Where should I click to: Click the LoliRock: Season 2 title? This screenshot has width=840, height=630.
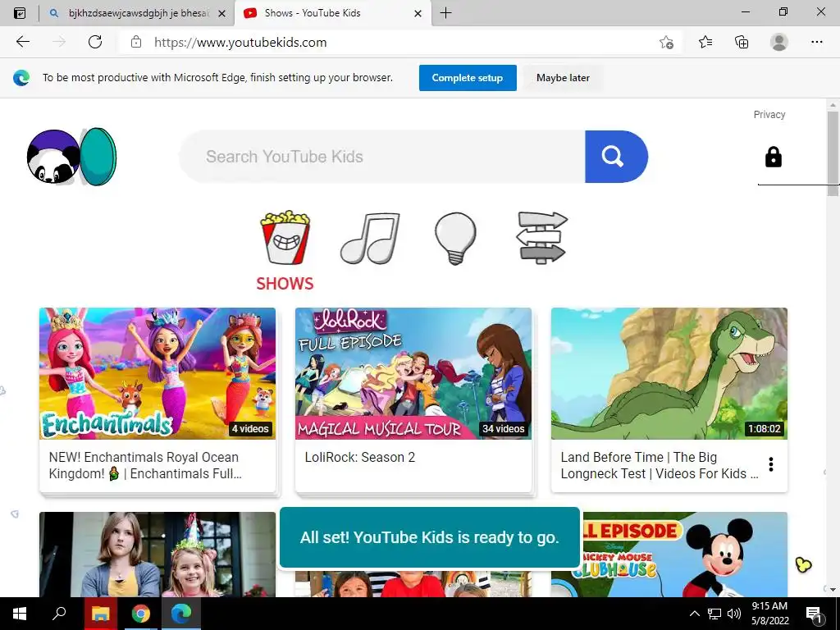pos(360,457)
